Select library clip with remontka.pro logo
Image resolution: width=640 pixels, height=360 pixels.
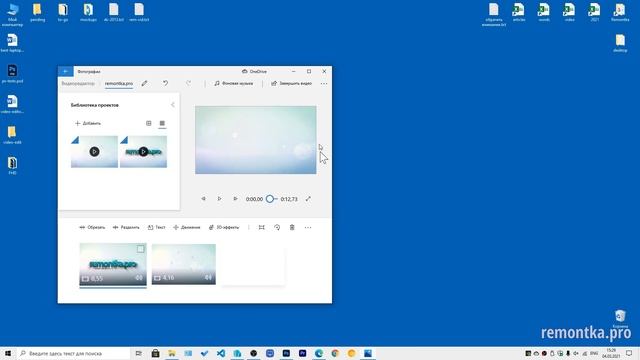[143, 152]
